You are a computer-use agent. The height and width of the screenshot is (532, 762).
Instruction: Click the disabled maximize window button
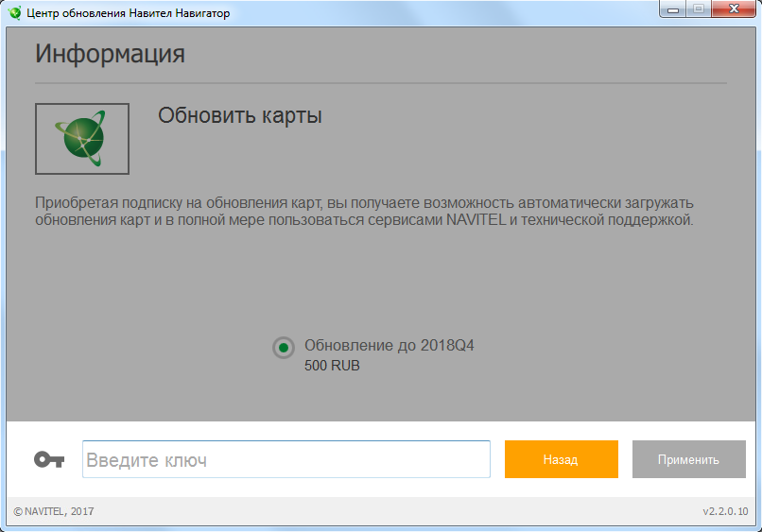pos(699,9)
